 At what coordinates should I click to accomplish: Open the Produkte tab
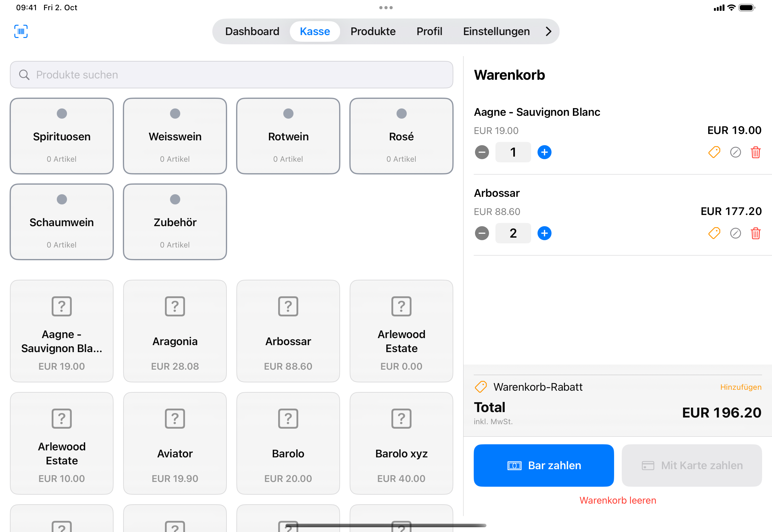tap(373, 31)
